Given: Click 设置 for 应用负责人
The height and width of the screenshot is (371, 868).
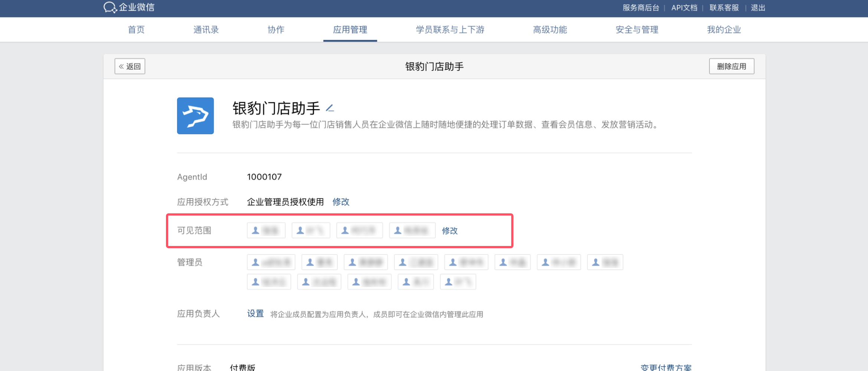Looking at the screenshot, I should click(x=255, y=314).
